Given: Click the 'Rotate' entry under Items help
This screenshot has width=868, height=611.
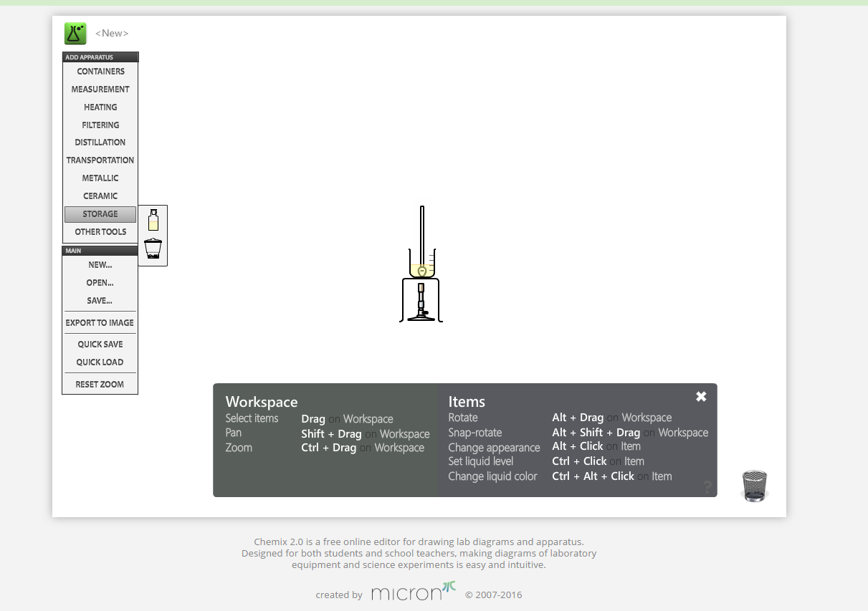Looking at the screenshot, I should pyautogui.click(x=463, y=418).
